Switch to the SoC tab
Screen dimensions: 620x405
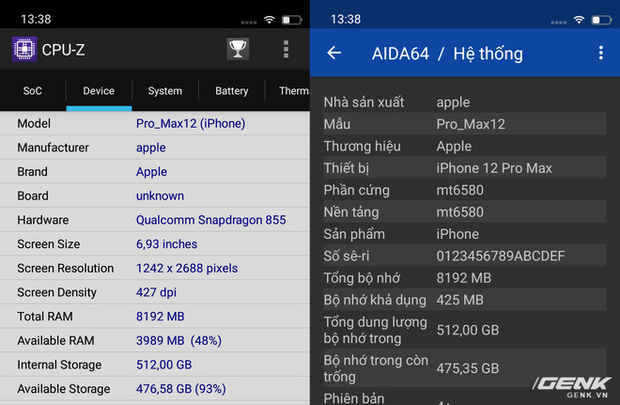tap(33, 91)
